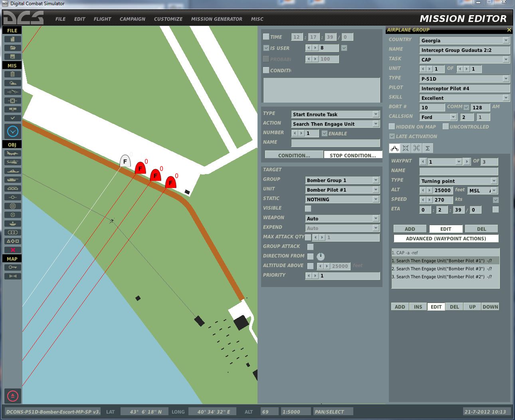Click the INS button in actions list
The width and height of the screenshot is (515, 420).
coord(418,307)
